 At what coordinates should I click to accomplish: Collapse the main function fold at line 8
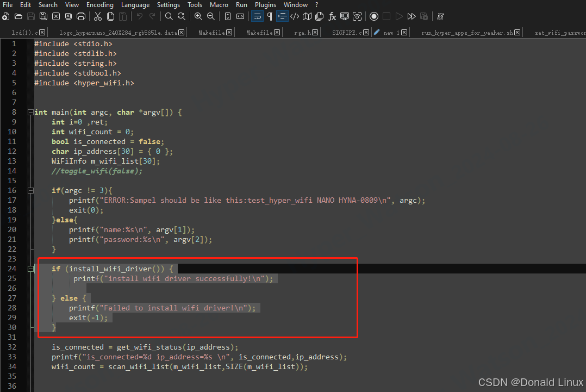click(x=30, y=112)
